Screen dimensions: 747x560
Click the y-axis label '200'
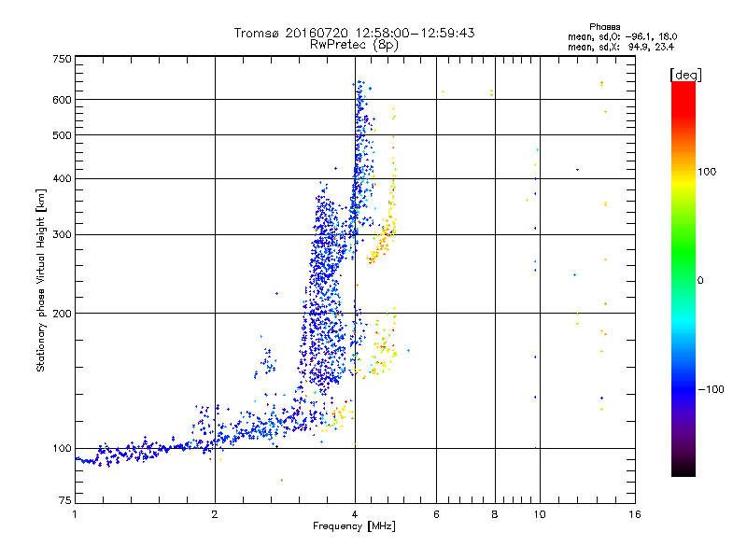coord(62,314)
